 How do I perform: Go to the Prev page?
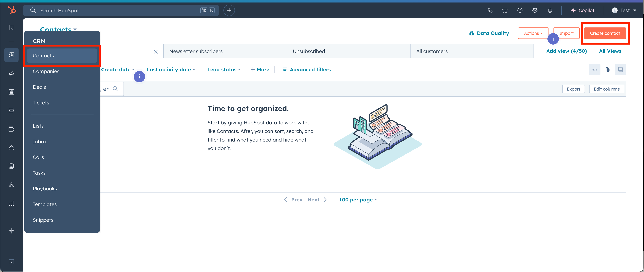pyautogui.click(x=293, y=200)
